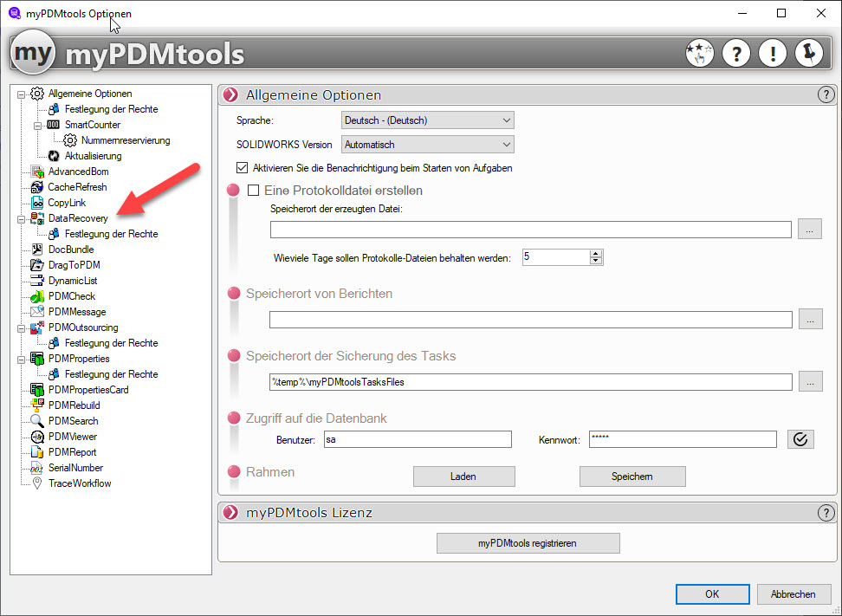
Task: Click the Speichern button
Action: tap(632, 477)
